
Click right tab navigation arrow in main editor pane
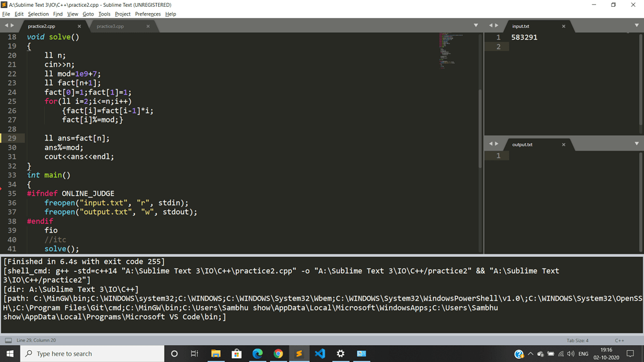coord(11,26)
